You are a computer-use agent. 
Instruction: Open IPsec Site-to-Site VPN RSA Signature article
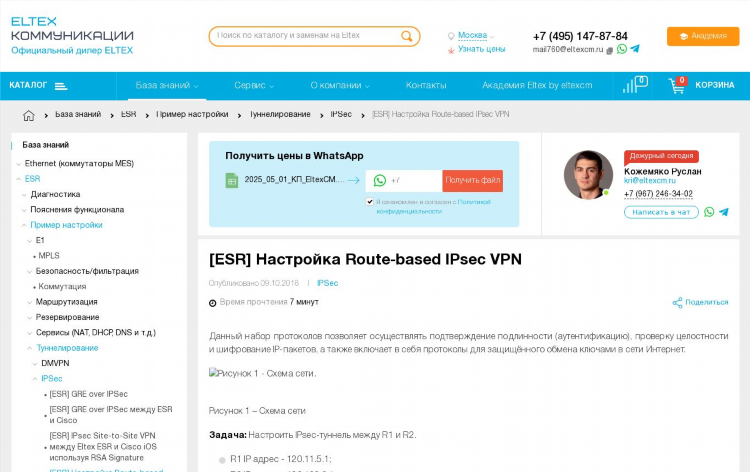coord(103,447)
